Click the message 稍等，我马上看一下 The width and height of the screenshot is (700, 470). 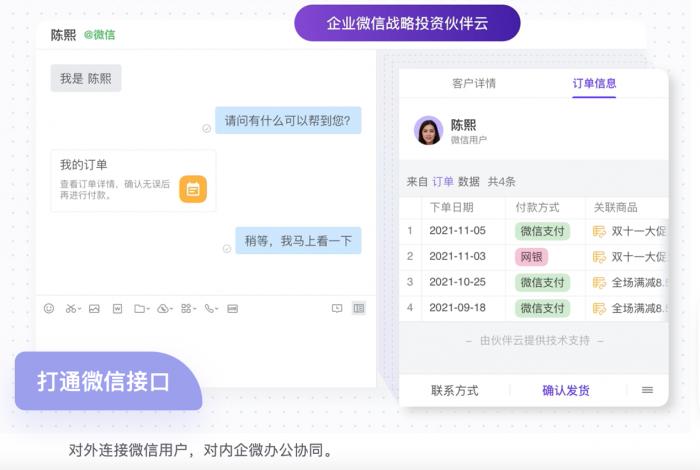pos(298,241)
